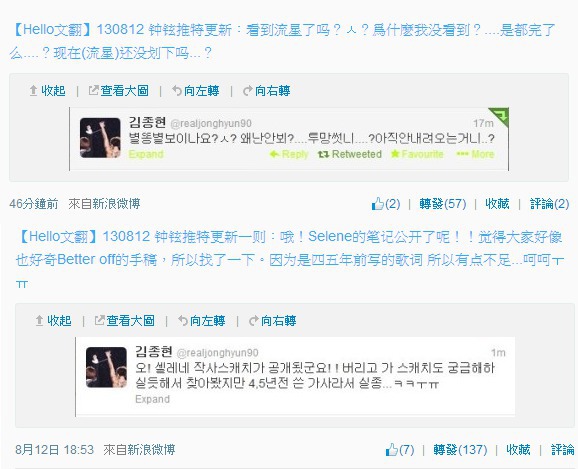
Task: Repost second post via 轉發(137)
Action: coord(460,450)
